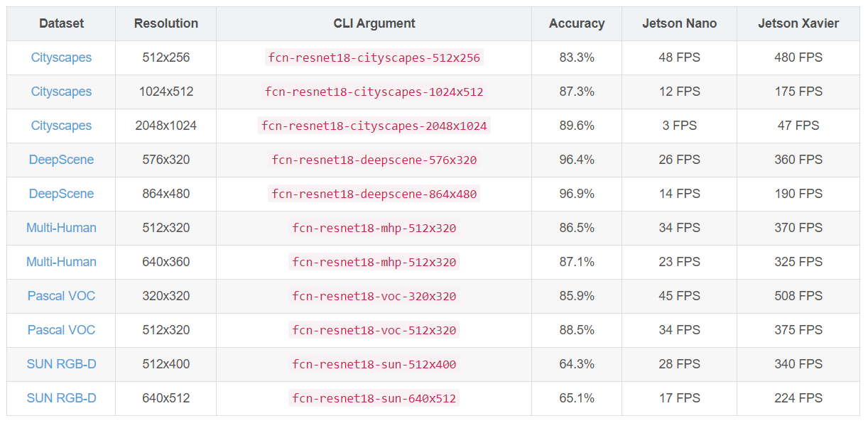Click the 640x512 resolution cell
This screenshot has height=423, width=868.
[166, 398]
